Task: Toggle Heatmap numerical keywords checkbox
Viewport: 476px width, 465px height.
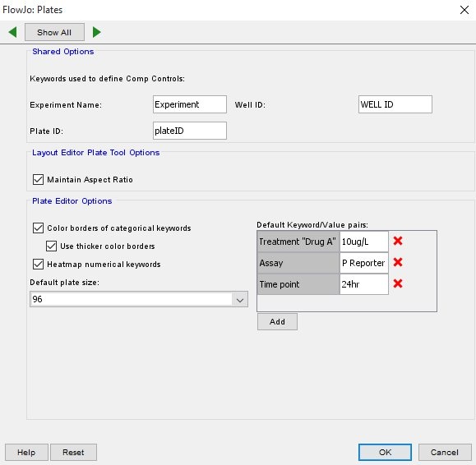Action: point(38,265)
